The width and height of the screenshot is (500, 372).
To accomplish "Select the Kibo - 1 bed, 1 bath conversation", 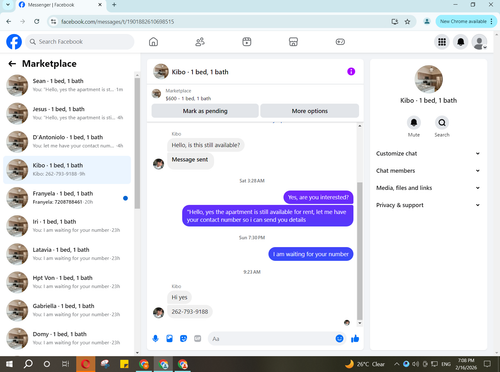I will point(67,169).
